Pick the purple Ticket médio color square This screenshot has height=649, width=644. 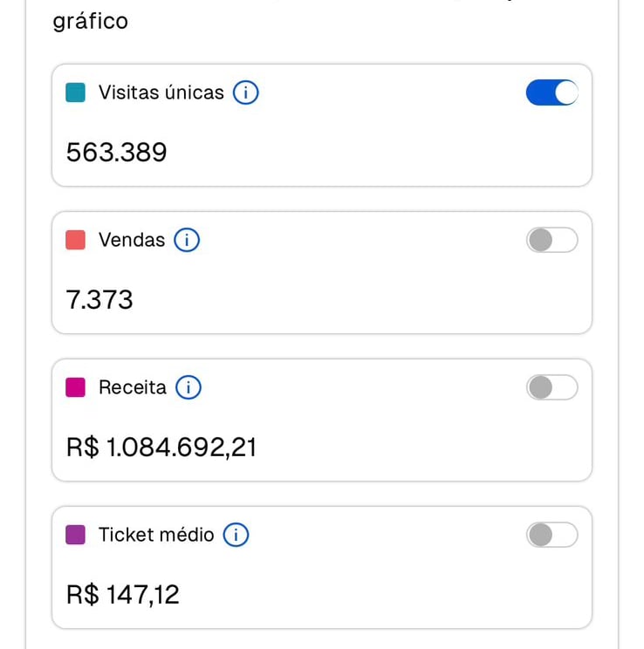[x=76, y=535]
